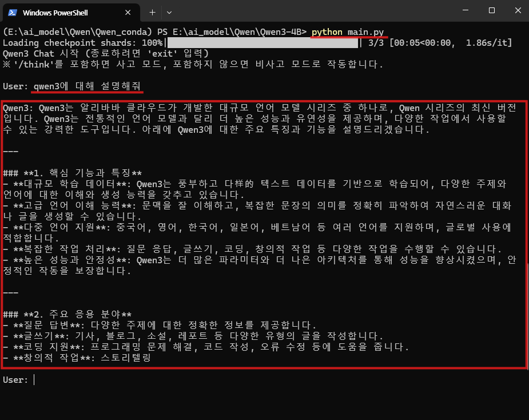Click the empty 'User:' prompt input line
529x420 pixels.
pyautogui.click(x=19, y=380)
